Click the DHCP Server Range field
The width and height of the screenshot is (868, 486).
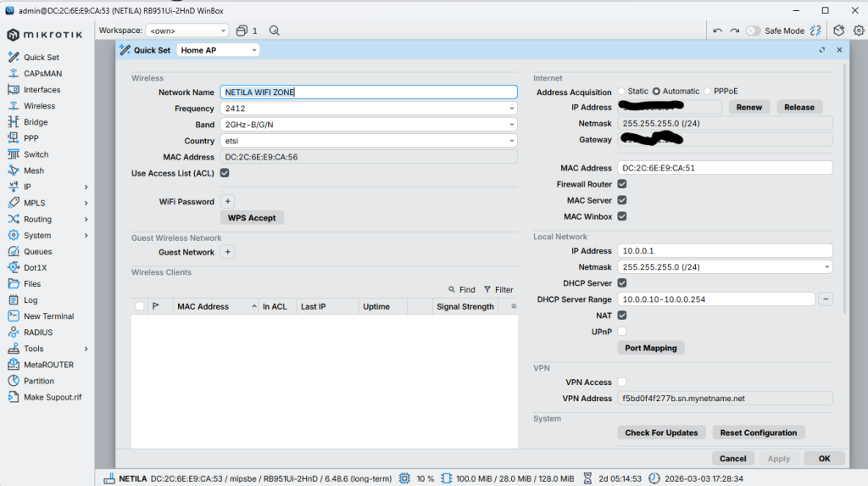click(x=715, y=299)
